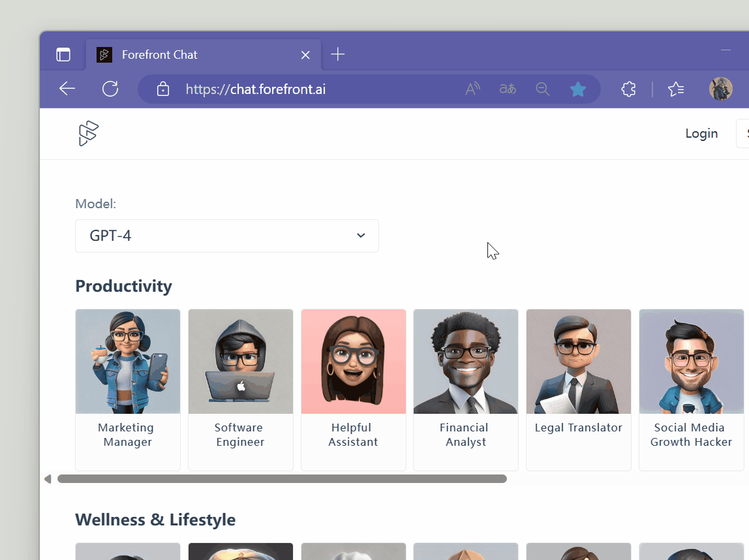
Task: Click the Productivity horizontal scrollbar
Action: [282, 479]
